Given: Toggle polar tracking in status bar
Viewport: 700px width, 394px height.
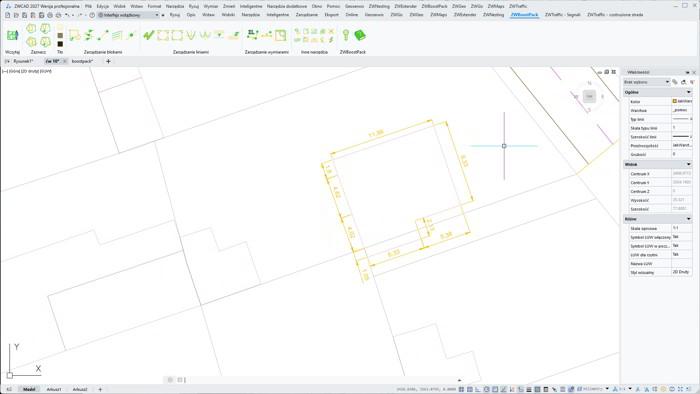Looking at the screenshot, I should [487, 390].
